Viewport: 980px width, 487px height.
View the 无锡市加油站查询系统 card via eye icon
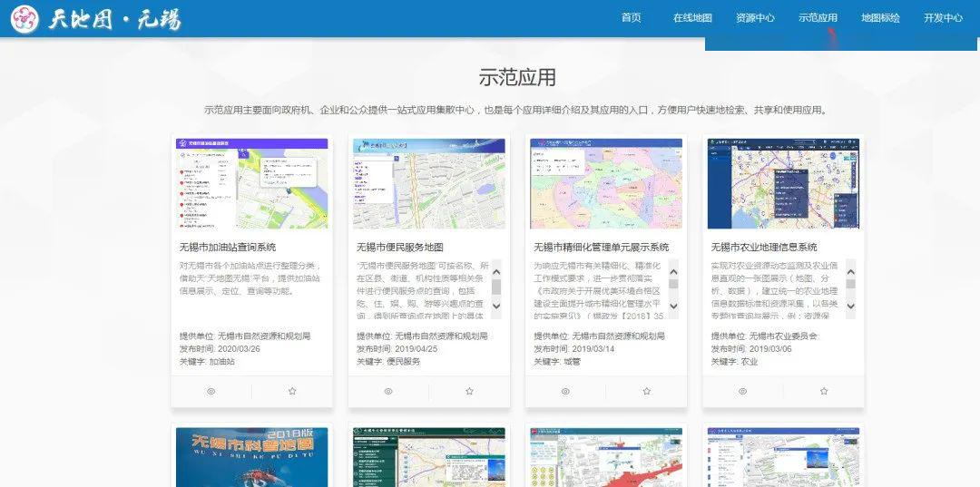point(211,392)
